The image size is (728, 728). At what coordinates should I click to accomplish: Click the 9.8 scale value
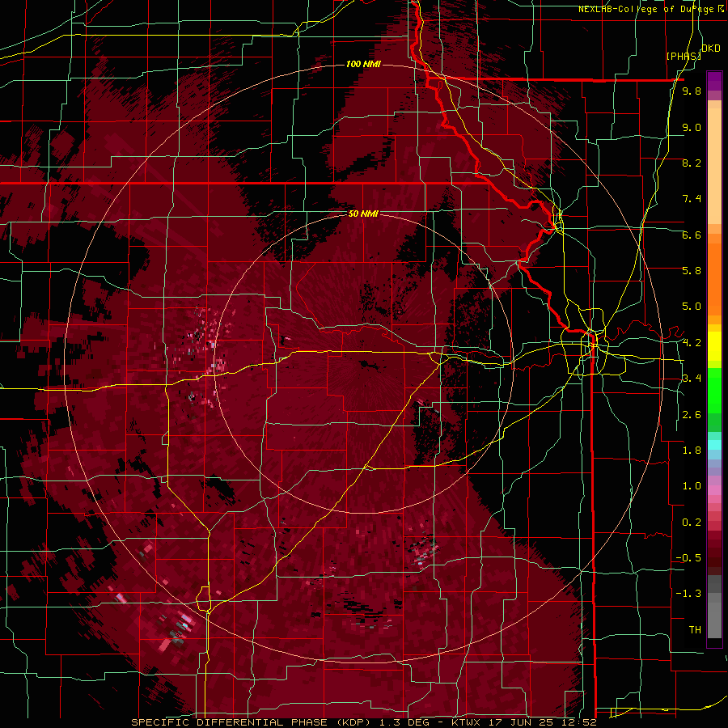(692, 91)
